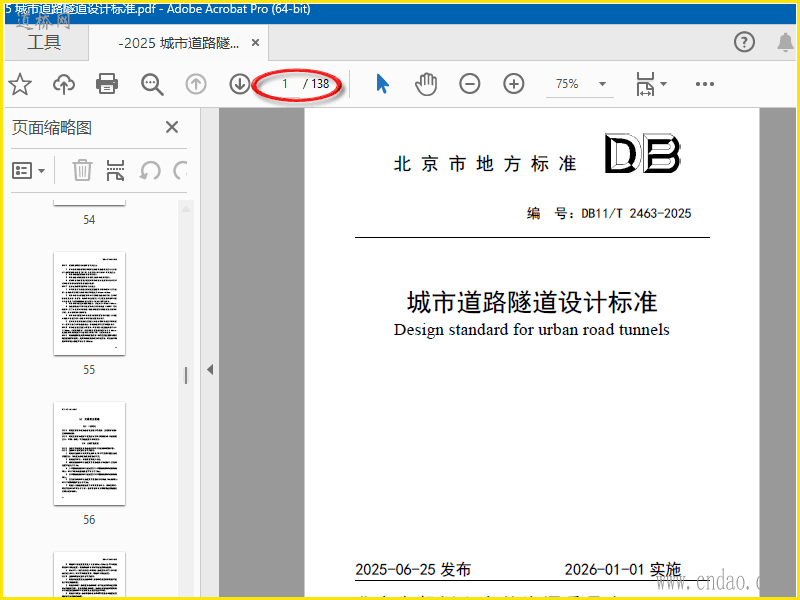Click the text Design standard for urban road tunnels

click(x=532, y=330)
